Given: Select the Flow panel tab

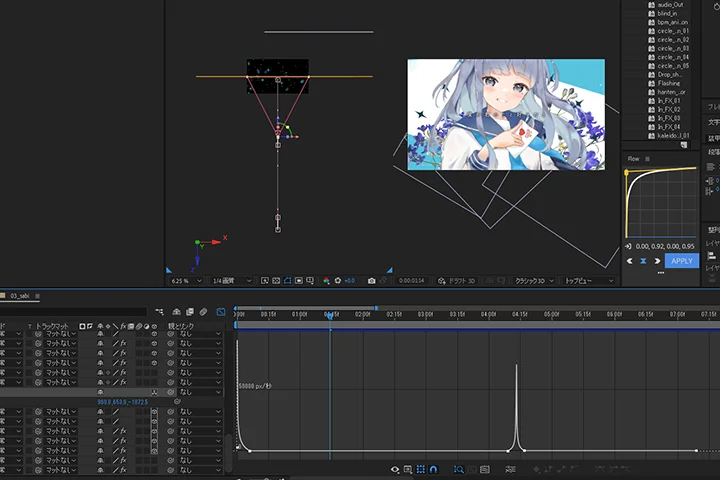Looking at the screenshot, I should [x=633, y=159].
